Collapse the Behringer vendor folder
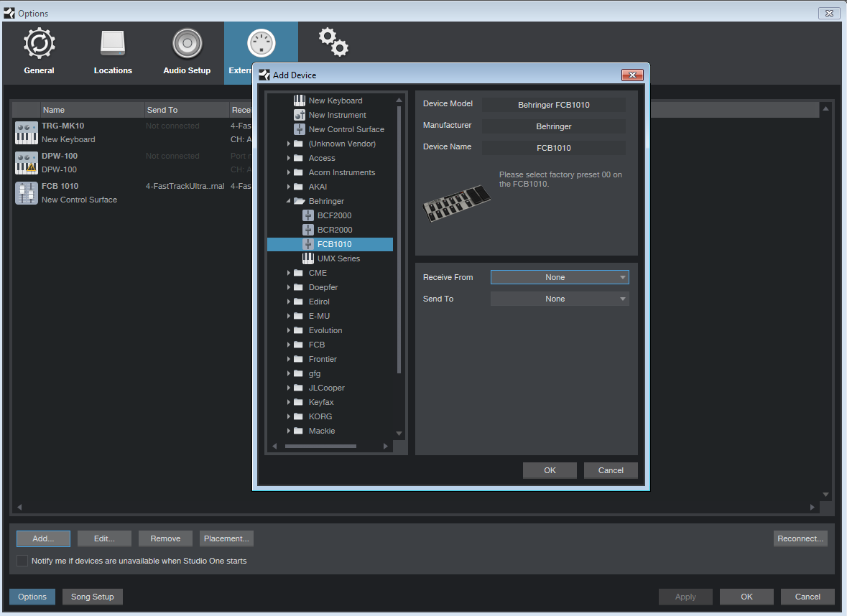The image size is (847, 616). pos(289,201)
